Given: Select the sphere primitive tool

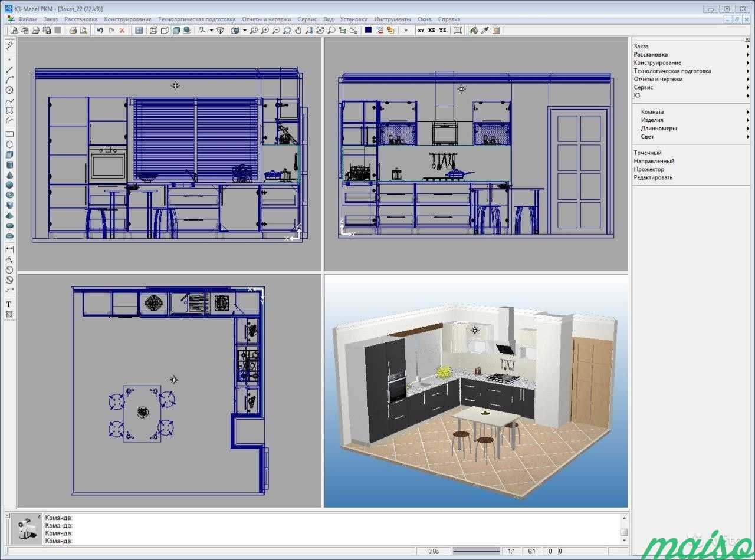Looking at the screenshot, I should (x=9, y=185).
